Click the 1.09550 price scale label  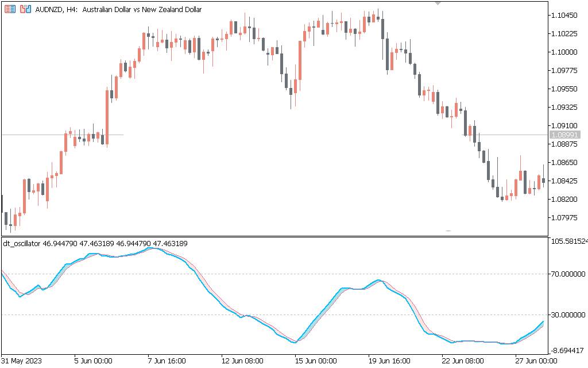click(x=564, y=89)
